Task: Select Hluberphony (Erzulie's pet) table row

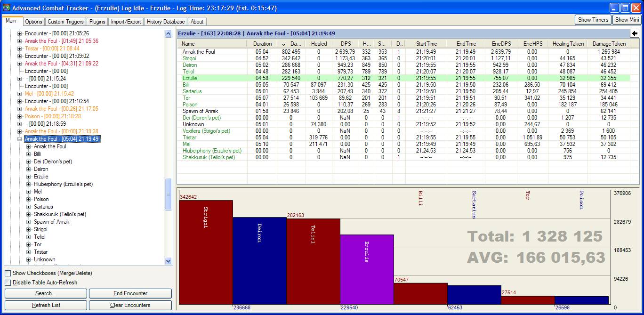Action: coord(405,151)
